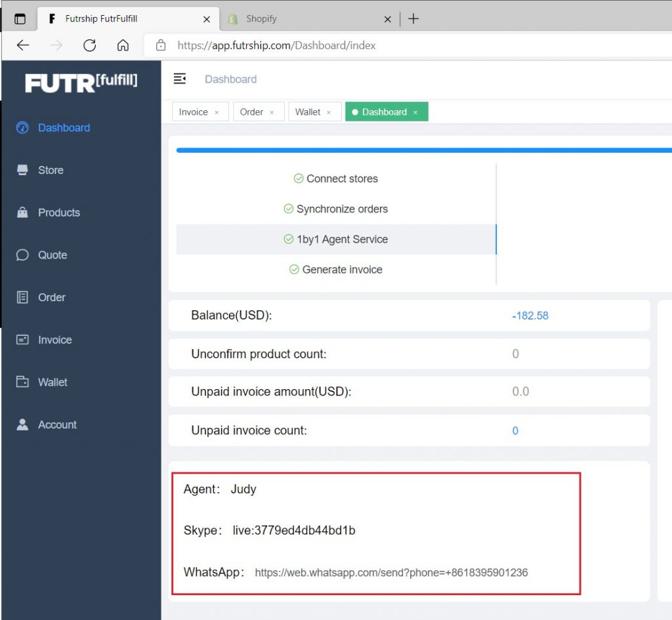This screenshot has width=672, height=620.
Task: Click the FUTR fulfill logo
Action: [x=81, y=83]
